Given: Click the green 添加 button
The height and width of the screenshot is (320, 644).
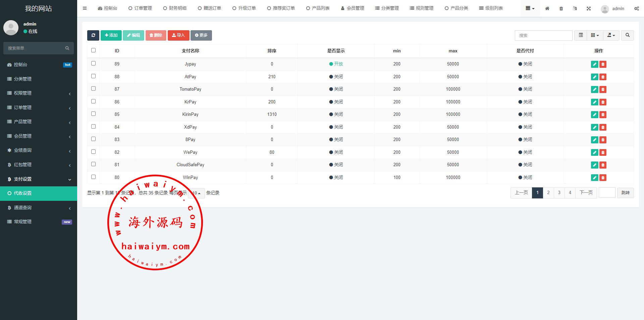Looking at the screenshot, I should click(x=111, y=35).
